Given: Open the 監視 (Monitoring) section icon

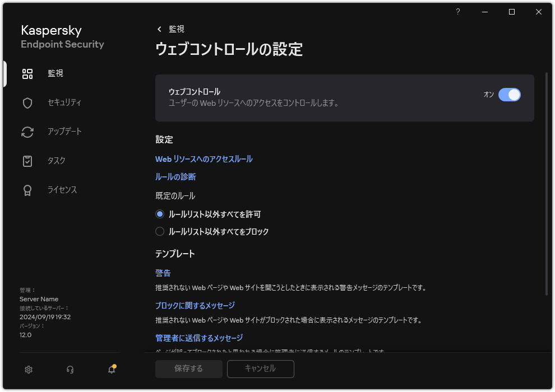Looking at the screenshot, I should pyautogui.click(x=27, y=73).
